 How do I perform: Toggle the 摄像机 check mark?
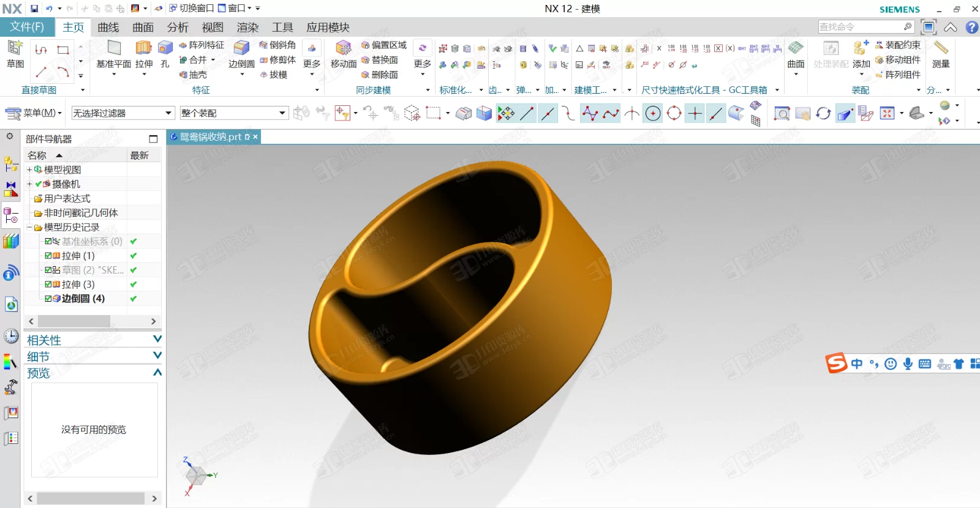[39, 184]
